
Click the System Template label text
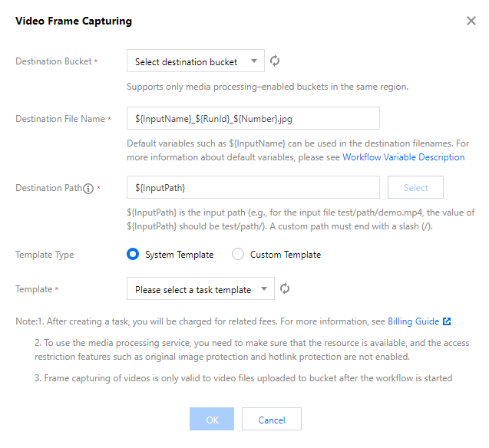point(179,254)
